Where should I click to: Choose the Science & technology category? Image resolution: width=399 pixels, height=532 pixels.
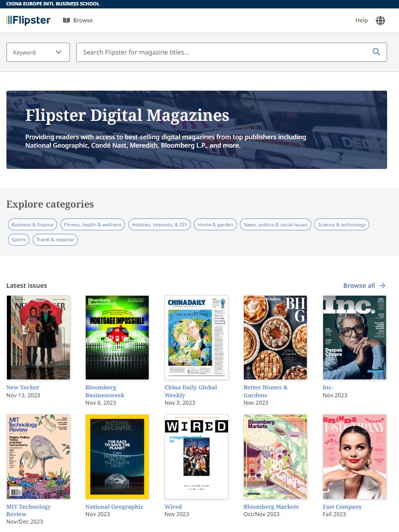[x=342, y=224]
